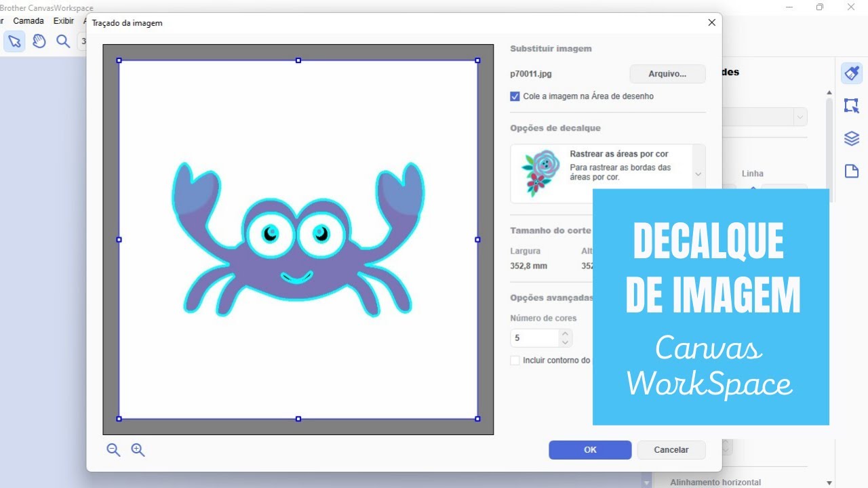Restore down the CanvasWorkspace window
The width and height of the screenshot is (868, 488).
click(x=820, y=7)
